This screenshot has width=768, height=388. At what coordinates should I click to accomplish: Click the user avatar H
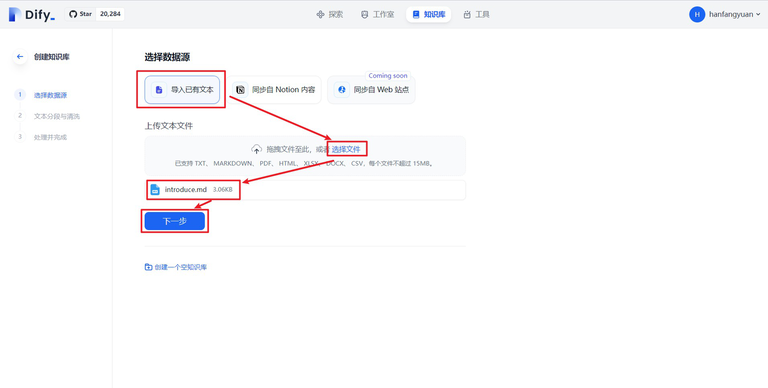pos(696,15)
